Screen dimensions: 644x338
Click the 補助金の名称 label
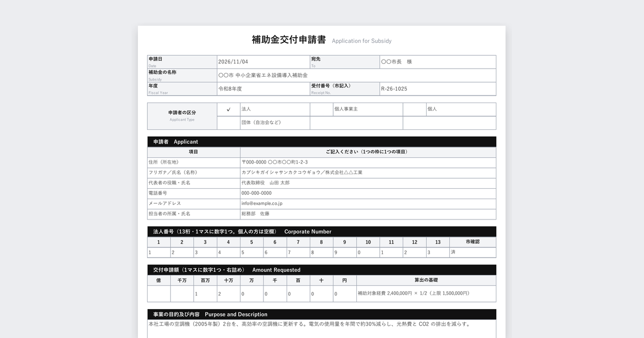click(163, 72)
